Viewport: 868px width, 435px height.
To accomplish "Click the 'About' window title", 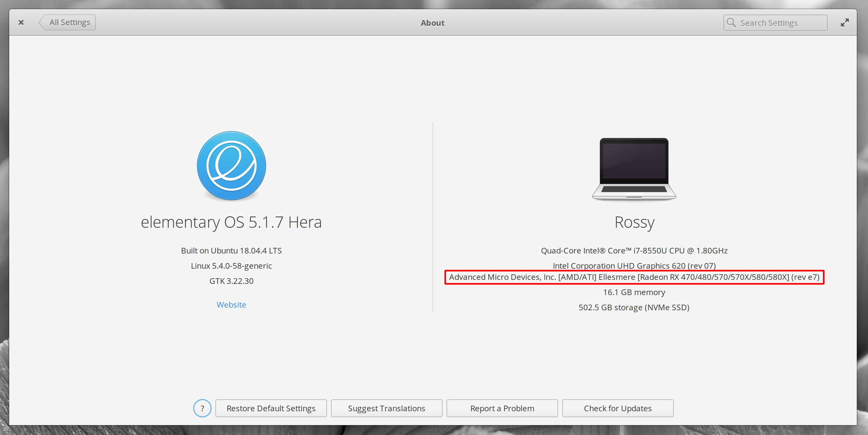I will [x=433, y=23].
